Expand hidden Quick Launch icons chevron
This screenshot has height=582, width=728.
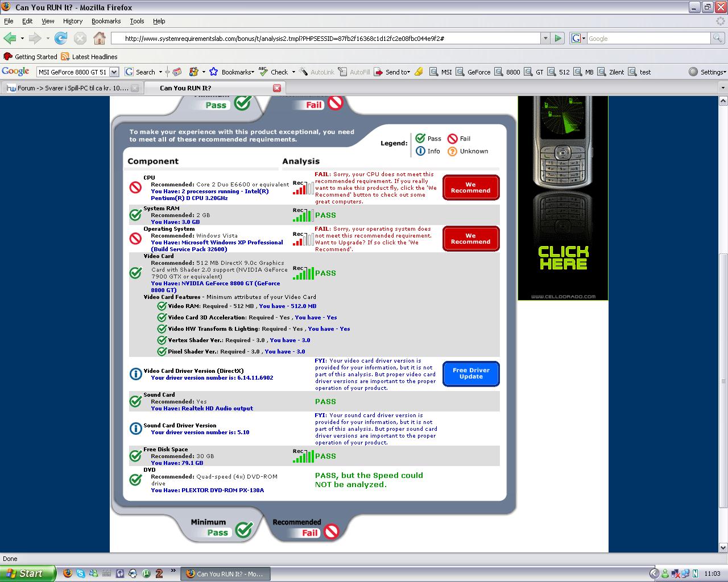click(x=172, y=570)
